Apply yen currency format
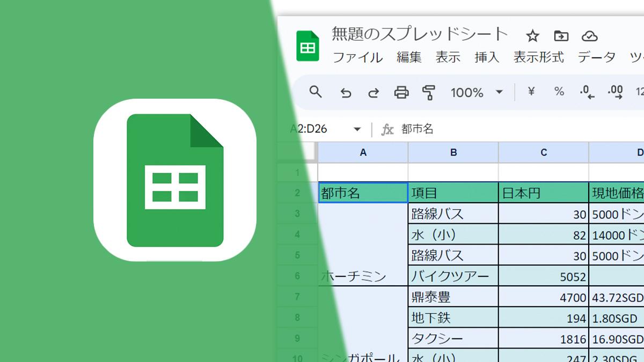 [531, 92]
